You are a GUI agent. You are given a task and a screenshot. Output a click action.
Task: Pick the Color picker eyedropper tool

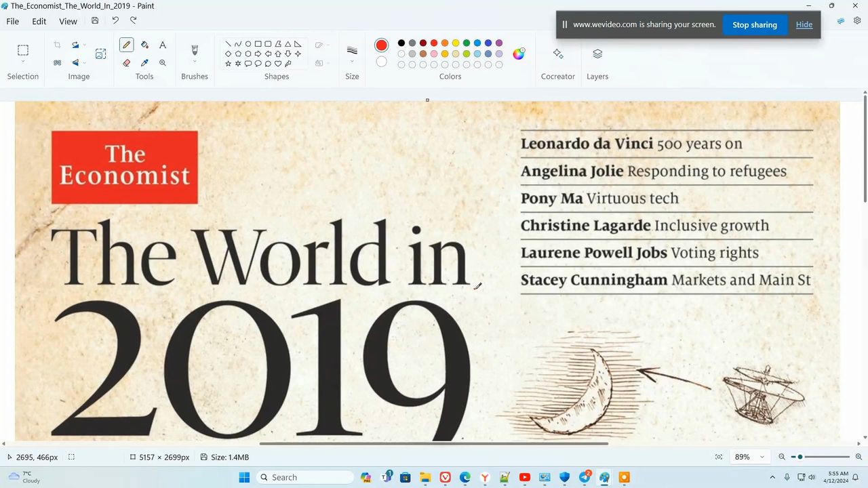[144, 62]
